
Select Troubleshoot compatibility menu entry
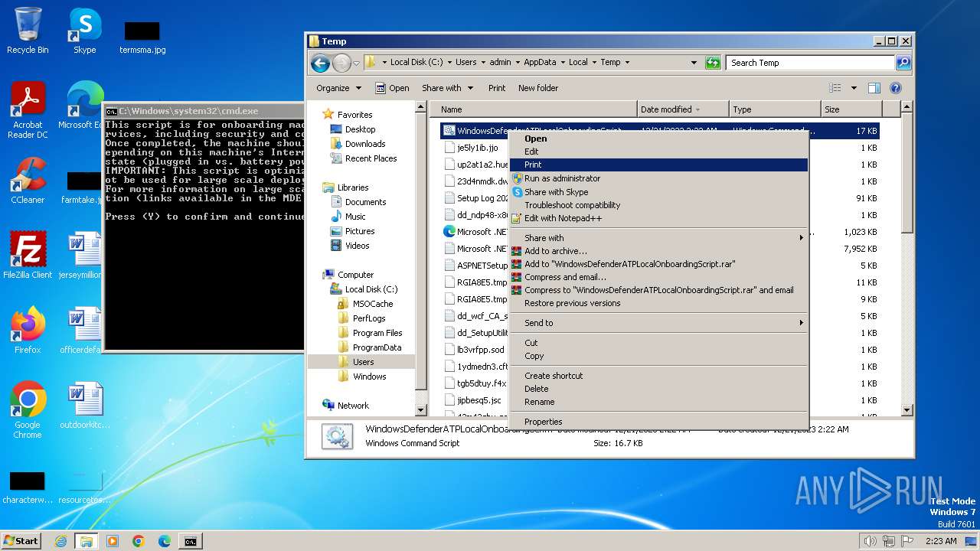[658, 205]
